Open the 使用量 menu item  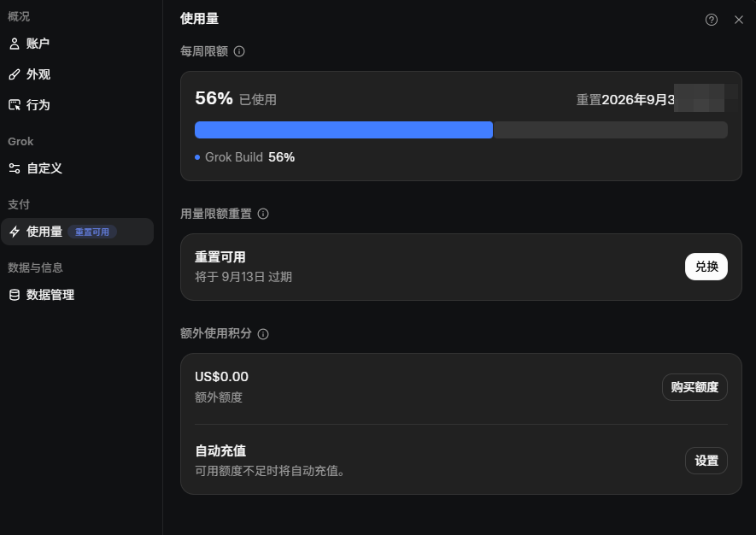pyautogui.click(x=77, y=232)
